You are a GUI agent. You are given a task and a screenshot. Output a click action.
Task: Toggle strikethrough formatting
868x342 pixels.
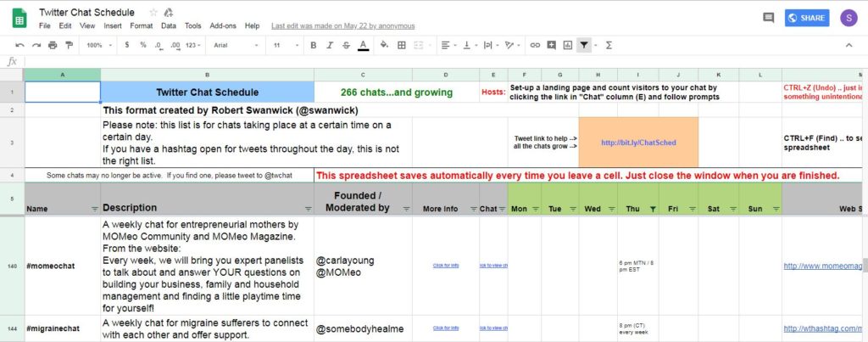point(347,45)
